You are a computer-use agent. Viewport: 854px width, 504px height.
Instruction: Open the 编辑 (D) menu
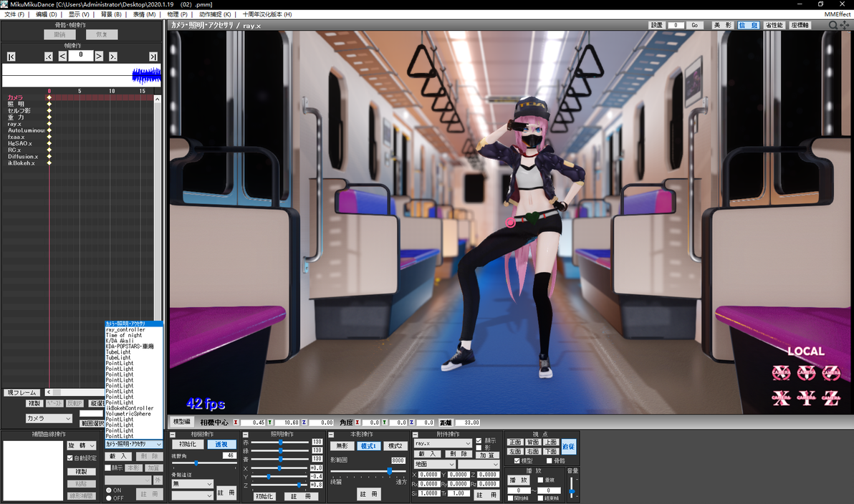(47, 14)
